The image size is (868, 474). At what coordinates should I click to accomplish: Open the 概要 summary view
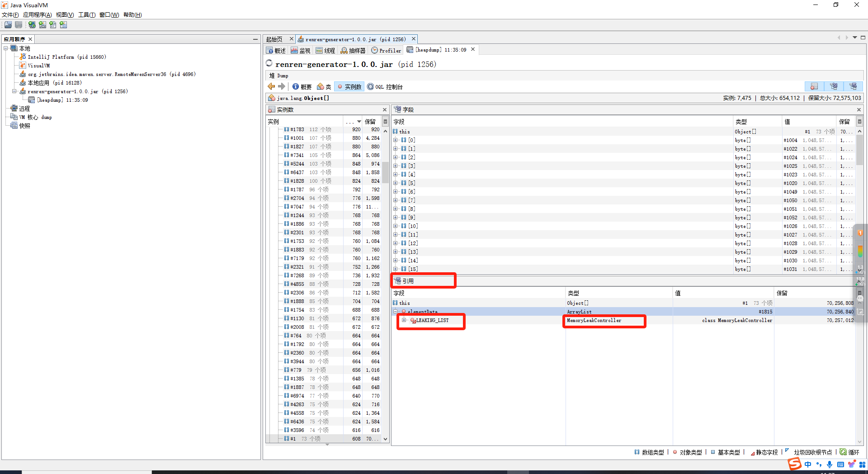point(302,87)
